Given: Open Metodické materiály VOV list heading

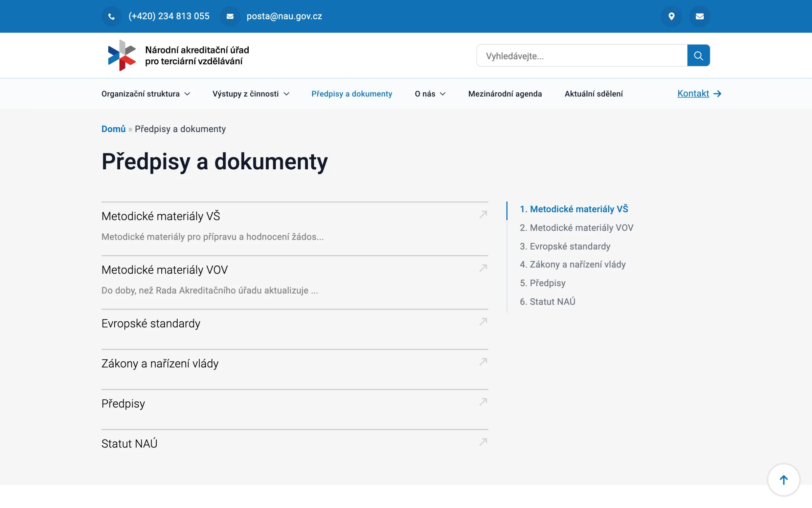Looking at the screenshot, I should (x=164, y=270).
